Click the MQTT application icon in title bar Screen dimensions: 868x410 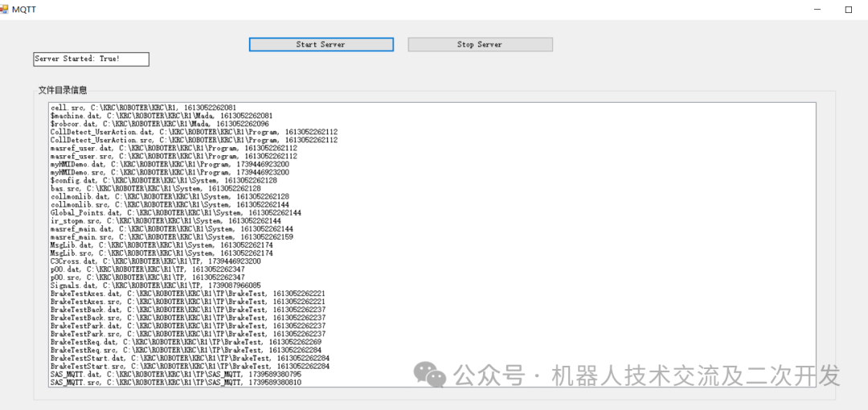[x=5, y=10]
